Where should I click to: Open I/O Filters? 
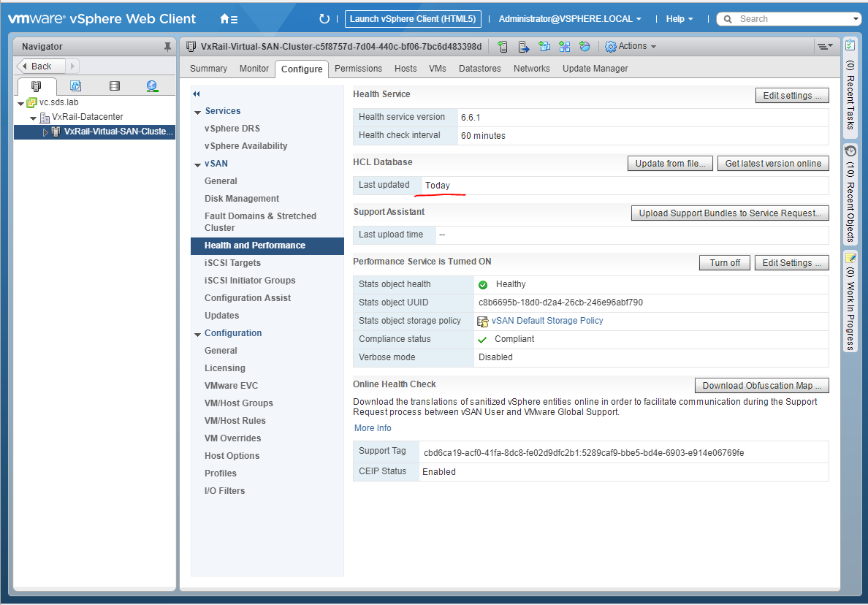[225, 491]
